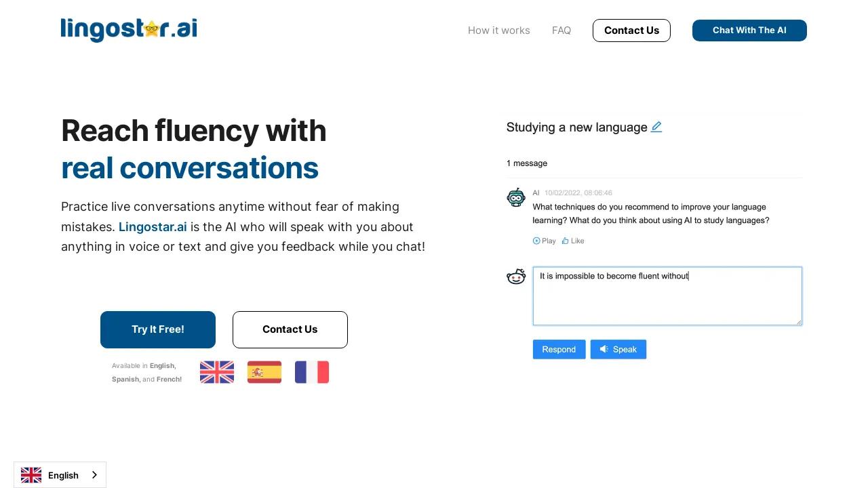This screenshot has width=868, height=488.
Task: Click the pencil edit icon beside the conversation title
Action: pyautogui.click(x=656, y=127)
